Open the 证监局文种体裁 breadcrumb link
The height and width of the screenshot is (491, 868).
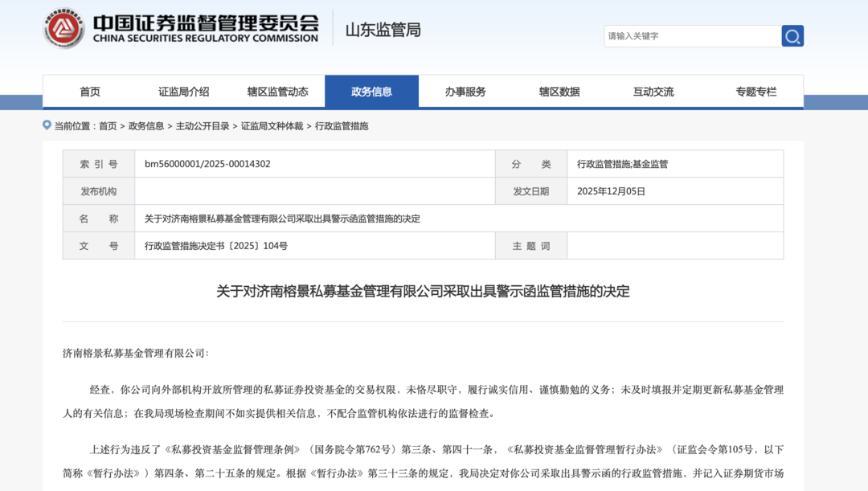pyautogui.click(x=272, y=126)
